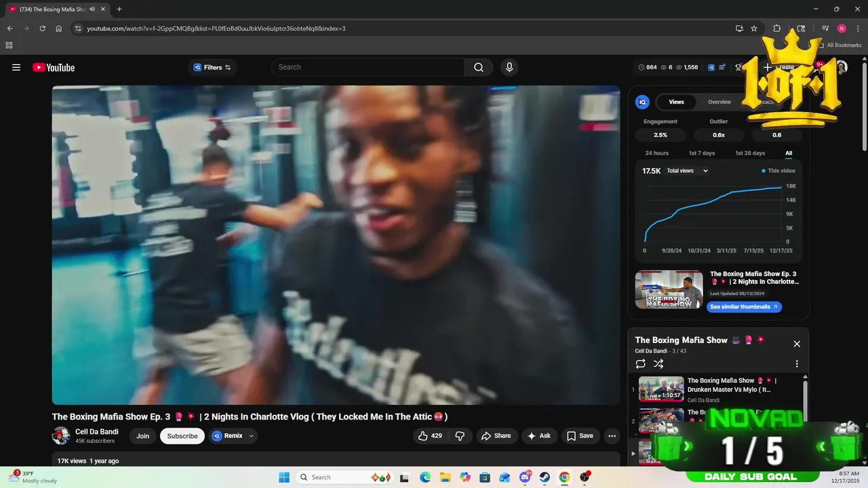Close the Boxing Mafia Show playlist panel
The height and width of the screenshot is (488, 868).
point(797,344)
